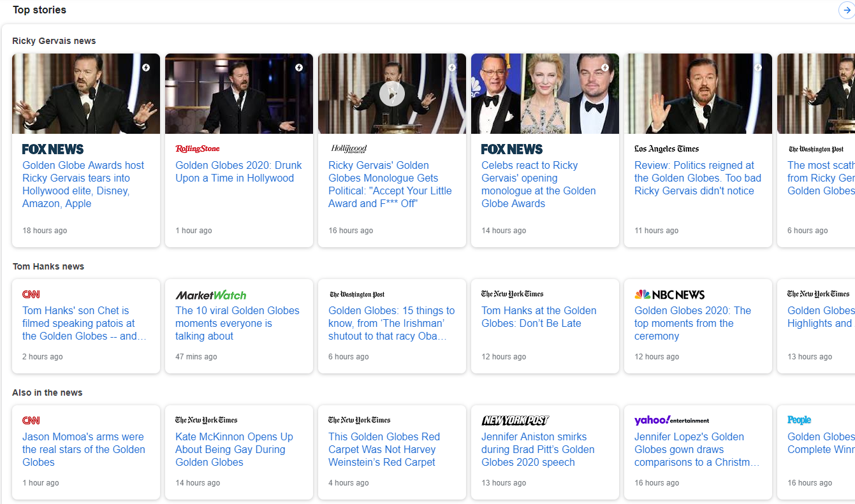
Task: Click New York Times logo above 'Don't Be Late'
Action: 513,294
